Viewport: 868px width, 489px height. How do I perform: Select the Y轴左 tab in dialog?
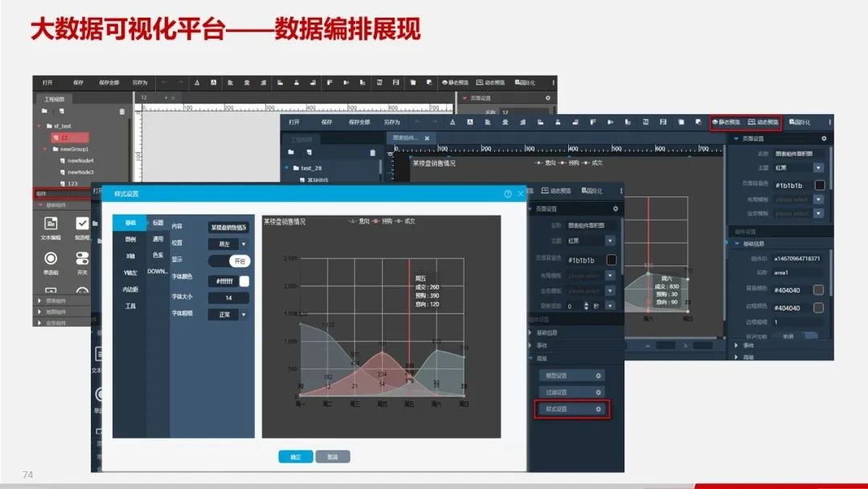(x=130, y=273)
